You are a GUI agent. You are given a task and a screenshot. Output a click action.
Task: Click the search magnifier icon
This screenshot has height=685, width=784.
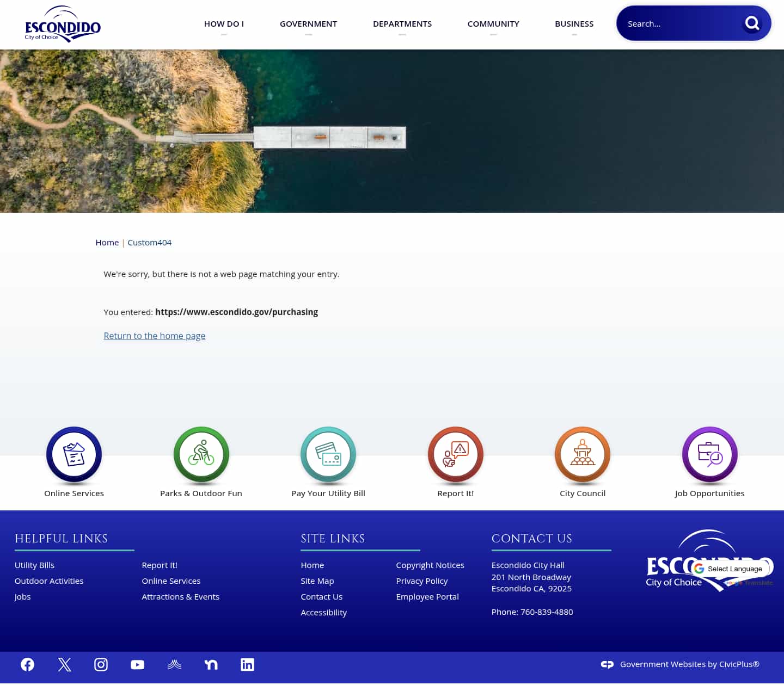click(752, 23)
